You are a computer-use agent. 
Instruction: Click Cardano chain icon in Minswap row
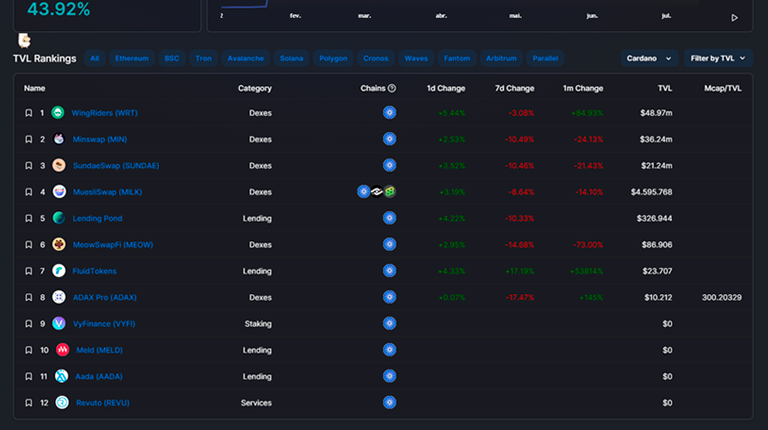click(x=389, y=139)
